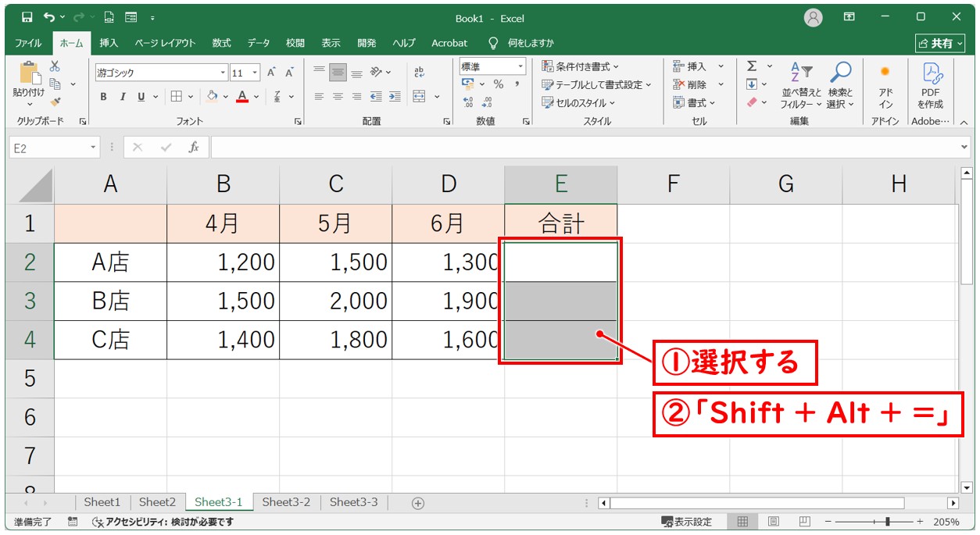Open the Sheet3-2 worksheet tab
Image resolution: width=980 pixels, height=535 pixels.
[x=286, y=502]
